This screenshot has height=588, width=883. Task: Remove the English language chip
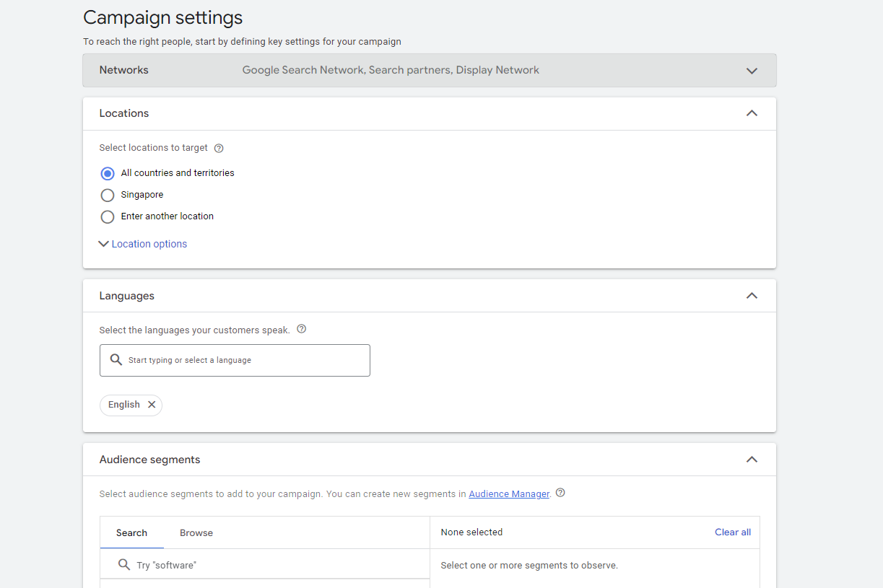[152, 405]
